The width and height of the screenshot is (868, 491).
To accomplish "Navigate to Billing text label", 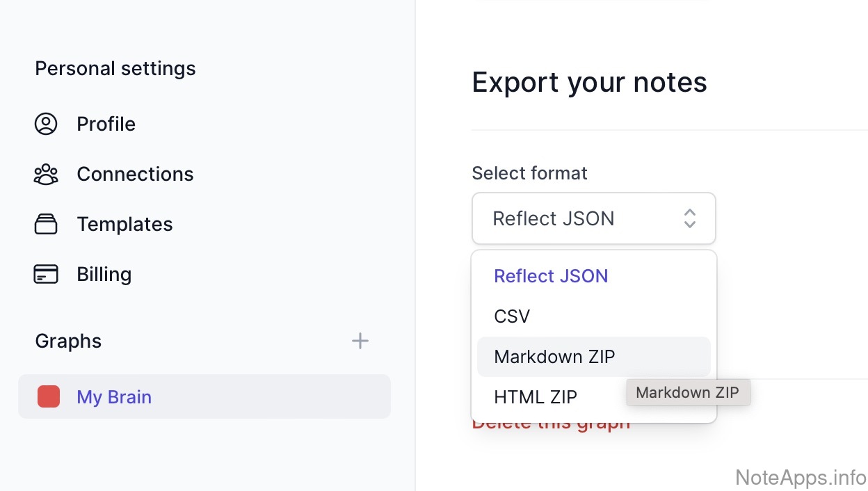I will [x=104, y=274].
